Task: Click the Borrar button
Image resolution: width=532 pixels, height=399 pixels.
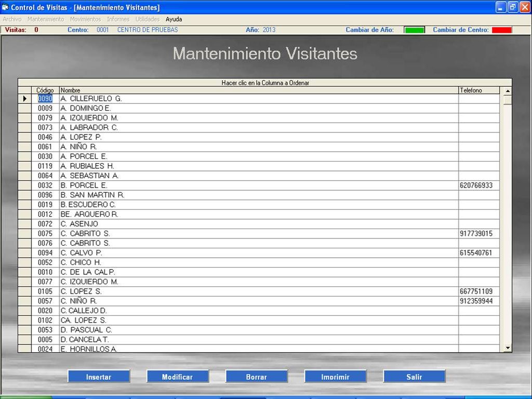Action: [x=256, y=377]
